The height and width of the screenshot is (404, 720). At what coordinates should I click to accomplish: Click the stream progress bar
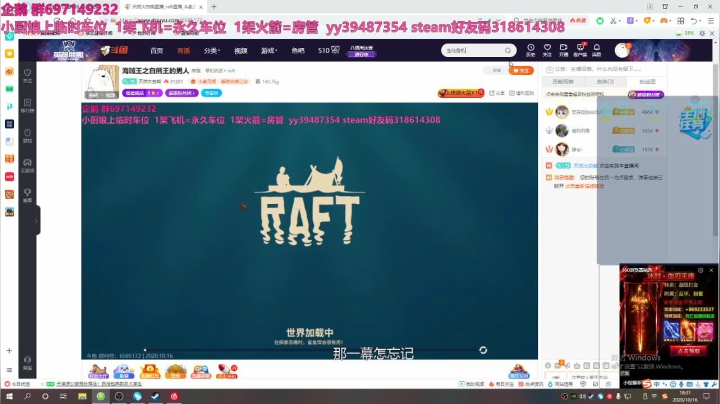tap(309, 350)
